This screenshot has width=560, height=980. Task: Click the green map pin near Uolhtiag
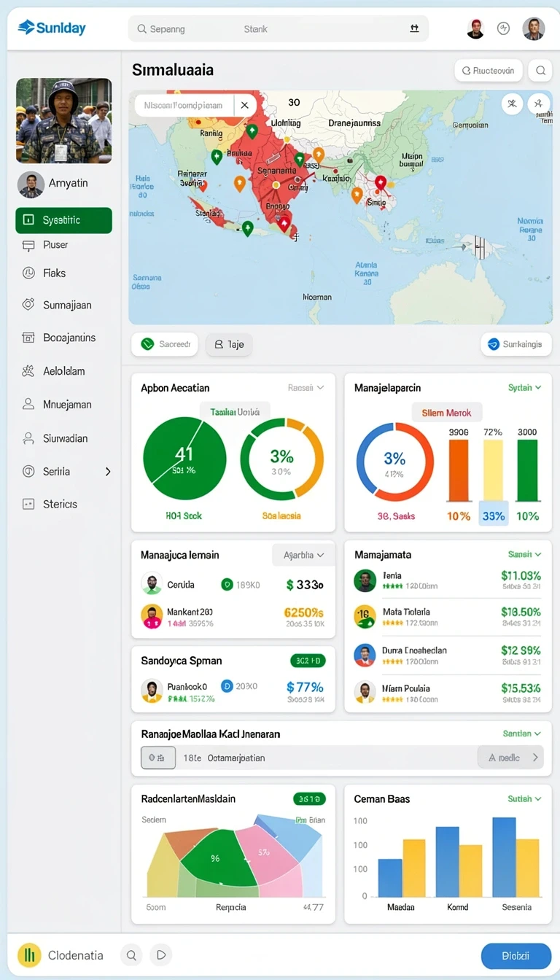(x=252, y=131)
